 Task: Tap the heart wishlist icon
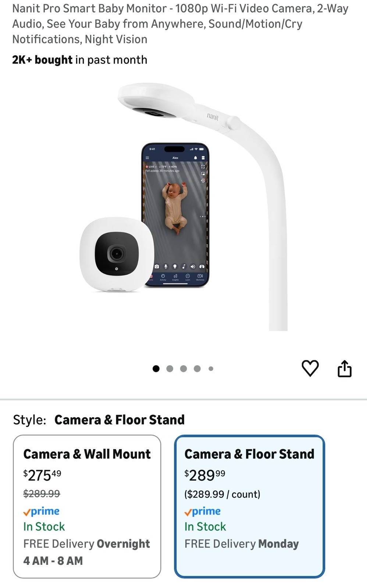pos(310,368)
